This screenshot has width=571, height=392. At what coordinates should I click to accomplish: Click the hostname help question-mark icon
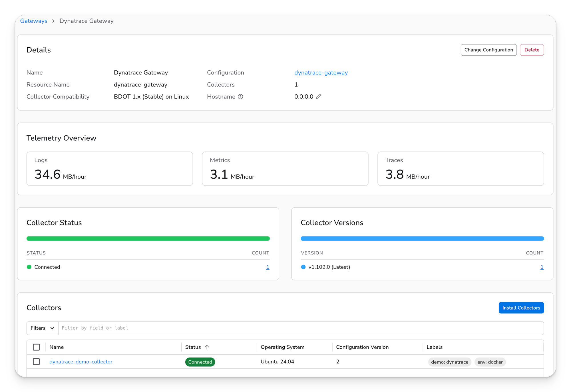point(240,97)
